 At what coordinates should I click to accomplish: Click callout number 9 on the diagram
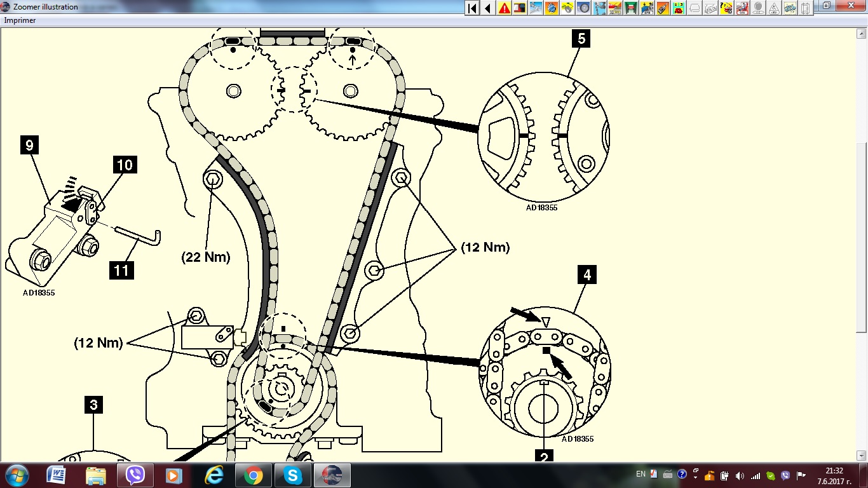29,145
